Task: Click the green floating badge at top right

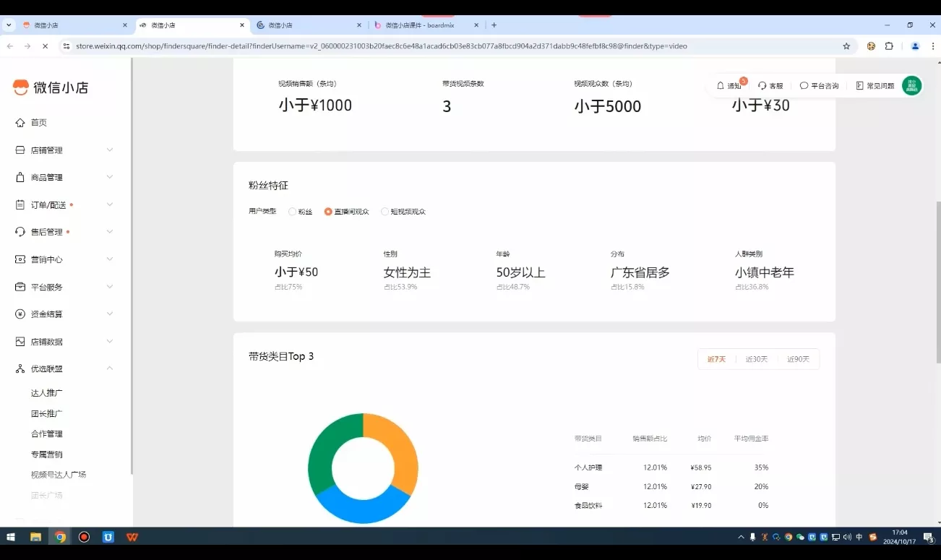Action: (911, 85)
